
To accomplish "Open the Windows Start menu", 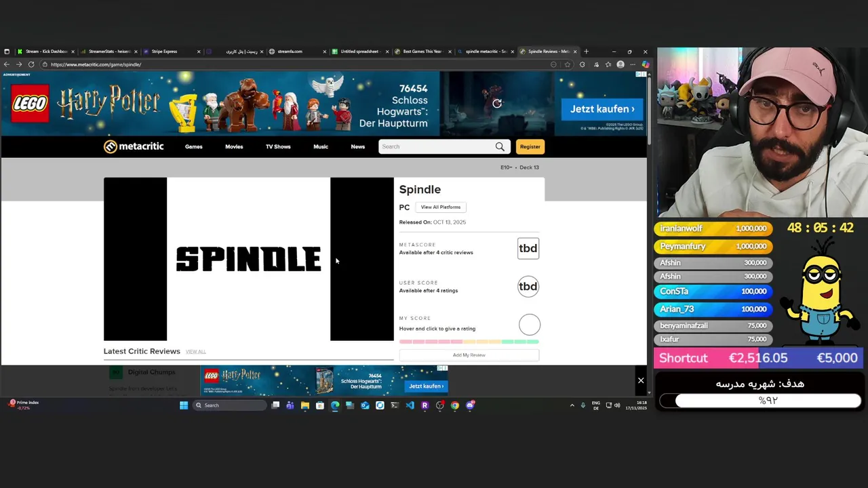I will tap(184, 405).
